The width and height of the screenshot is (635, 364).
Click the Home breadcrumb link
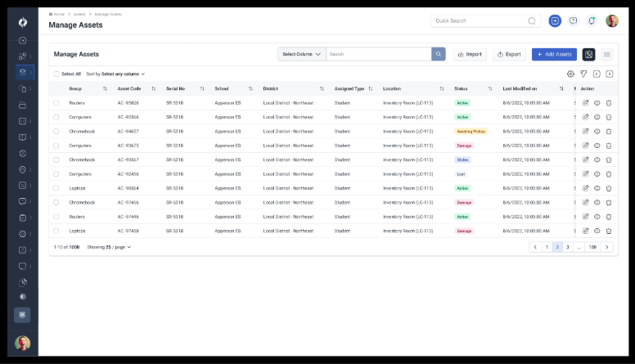click(x=57, y=14)
